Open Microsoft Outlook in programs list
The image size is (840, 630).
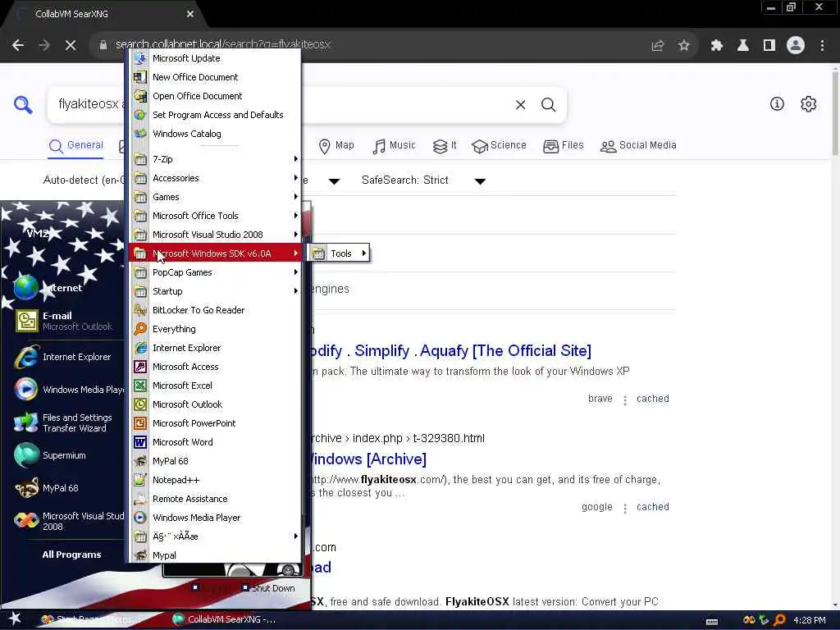pos(214,404)
